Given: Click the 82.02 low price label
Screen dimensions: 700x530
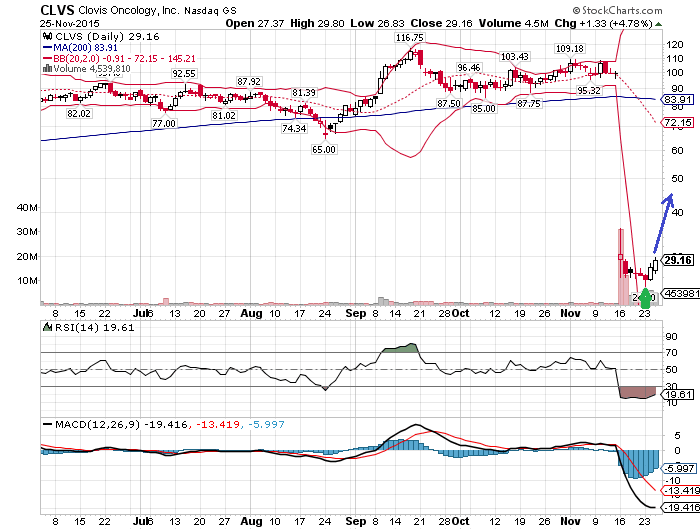Looking at the screenshot, I should coord(79,114).
